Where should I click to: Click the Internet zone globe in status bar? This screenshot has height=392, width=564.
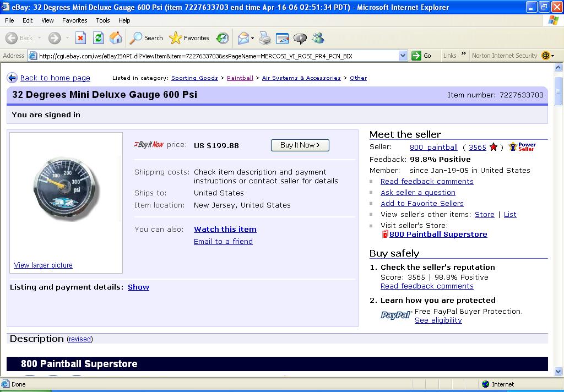486,384
